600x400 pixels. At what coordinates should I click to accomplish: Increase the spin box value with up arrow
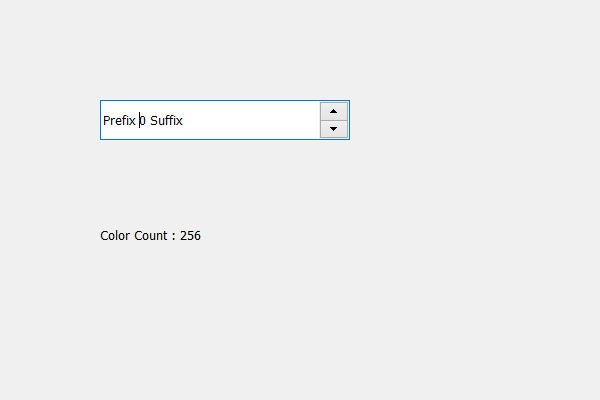click(334, 111)
